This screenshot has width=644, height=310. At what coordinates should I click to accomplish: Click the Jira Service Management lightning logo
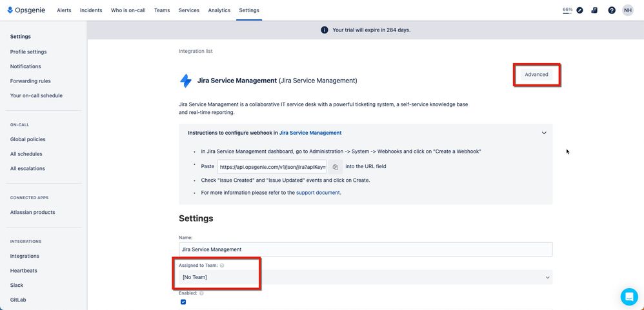click(x=186, y=81)
